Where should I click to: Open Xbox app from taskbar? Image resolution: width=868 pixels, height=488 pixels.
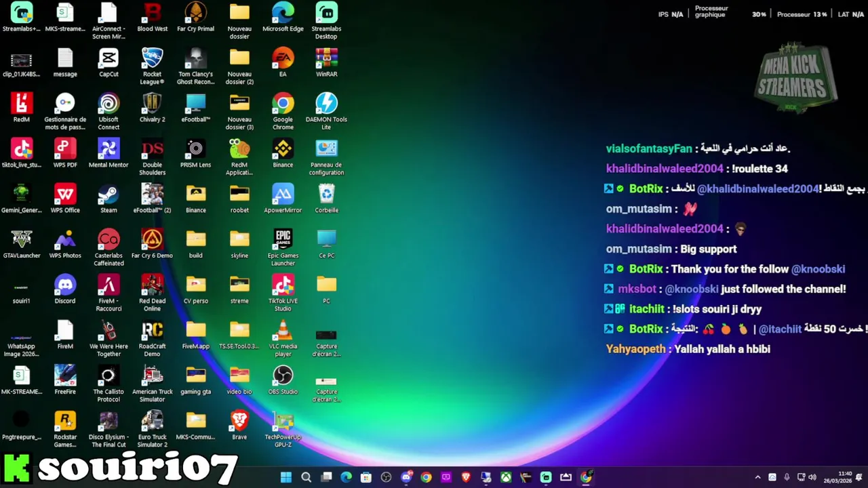[x=506, y=477]
